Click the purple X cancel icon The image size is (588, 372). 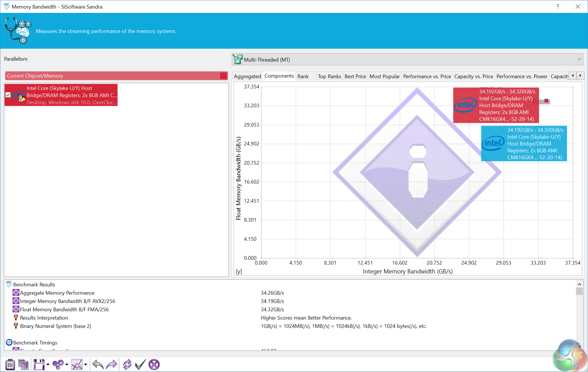tap(154, 365)
